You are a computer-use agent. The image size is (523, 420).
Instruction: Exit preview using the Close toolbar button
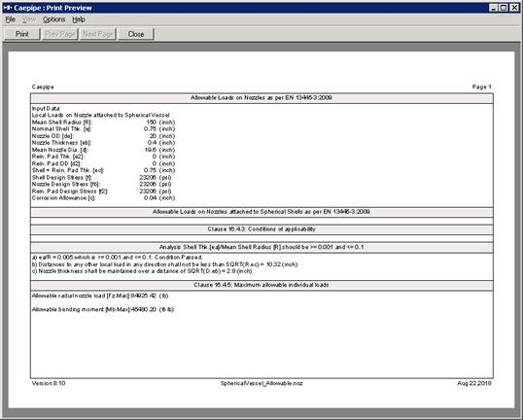click(136, 34)
